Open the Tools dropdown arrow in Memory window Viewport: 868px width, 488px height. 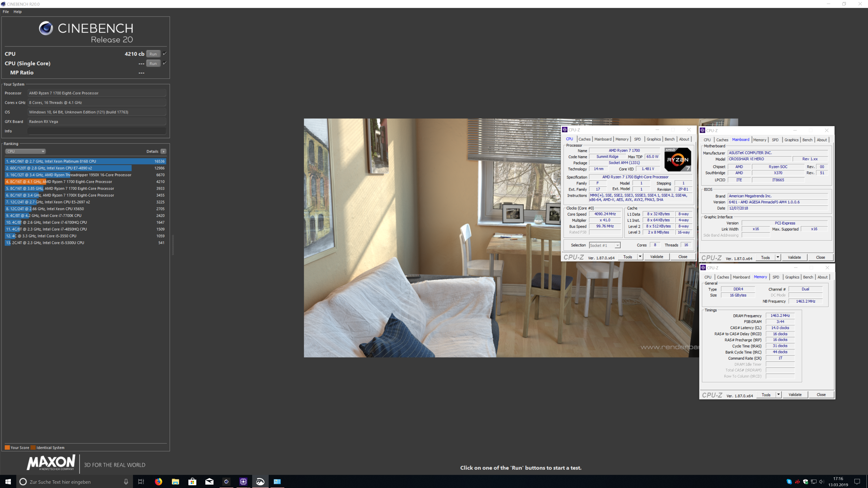778,394
